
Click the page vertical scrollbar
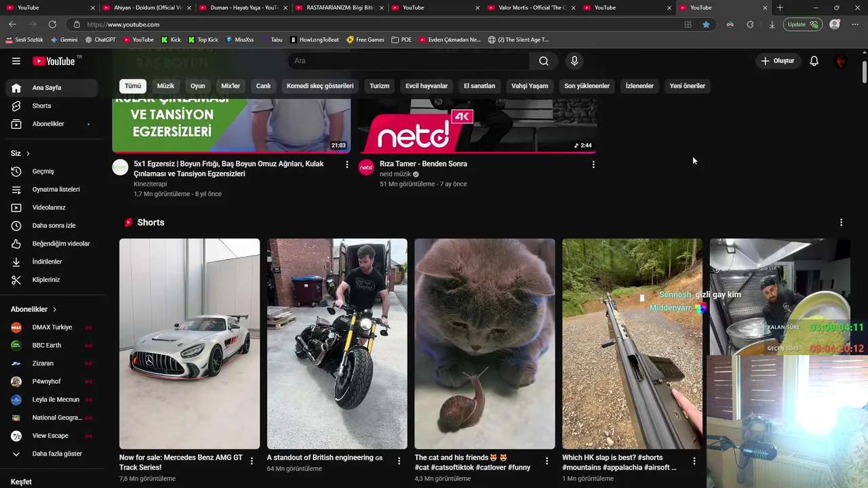[x=865, y=71]
